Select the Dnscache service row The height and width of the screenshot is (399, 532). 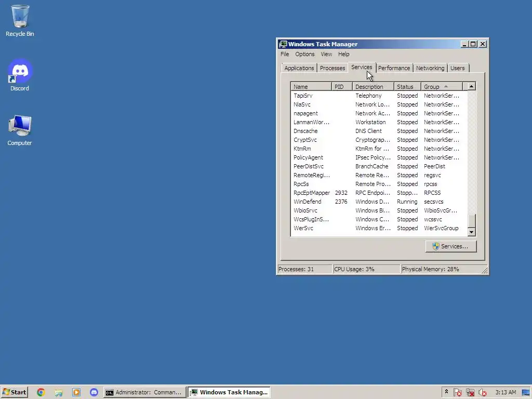click(379, 131)
